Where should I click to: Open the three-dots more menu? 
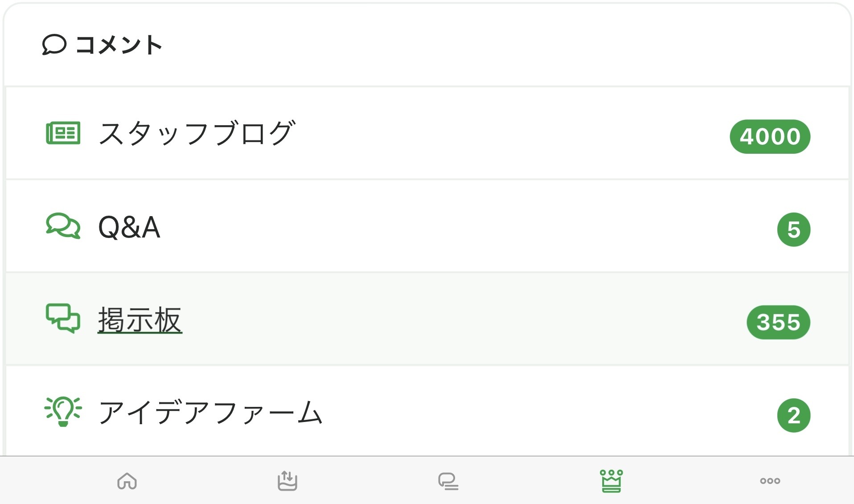(x=770, y=481)
